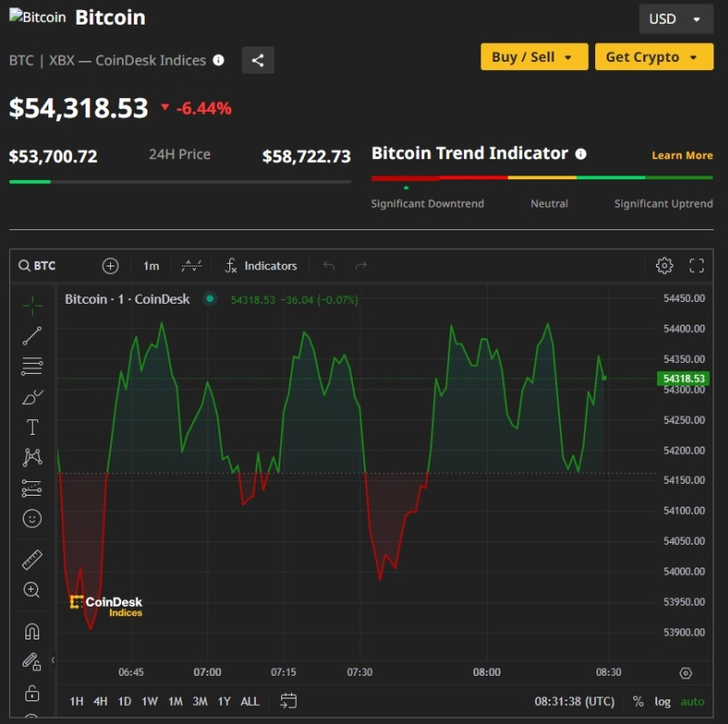Viewport: 728px width, 724px height.
Task: Expand the Buy / Sell dropdown
Action: 533,56
